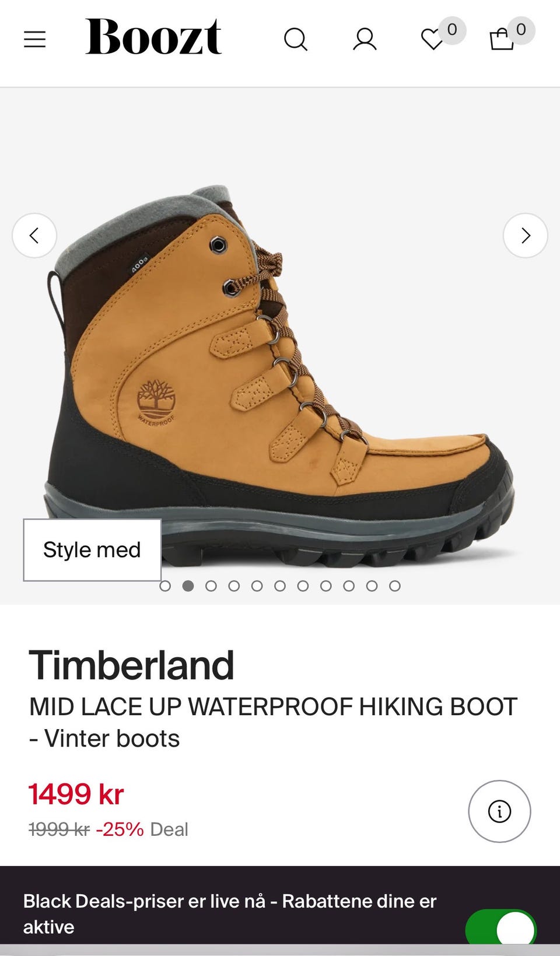The image size is (560, 956).
Task: Open the search magnifier icon
Action: click(296, 40)
